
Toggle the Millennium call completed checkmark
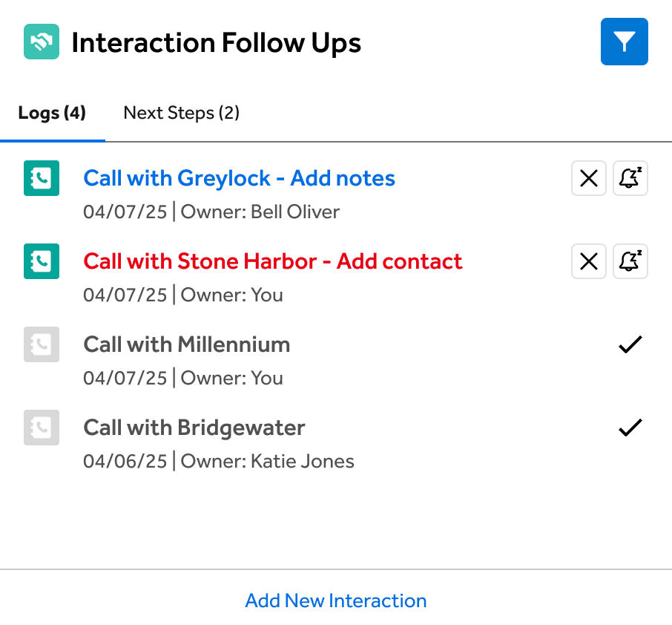(x=630, y=344)
